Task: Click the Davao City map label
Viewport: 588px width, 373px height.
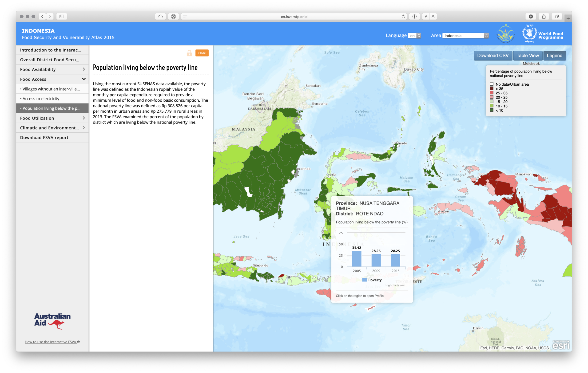Action: 414,69
